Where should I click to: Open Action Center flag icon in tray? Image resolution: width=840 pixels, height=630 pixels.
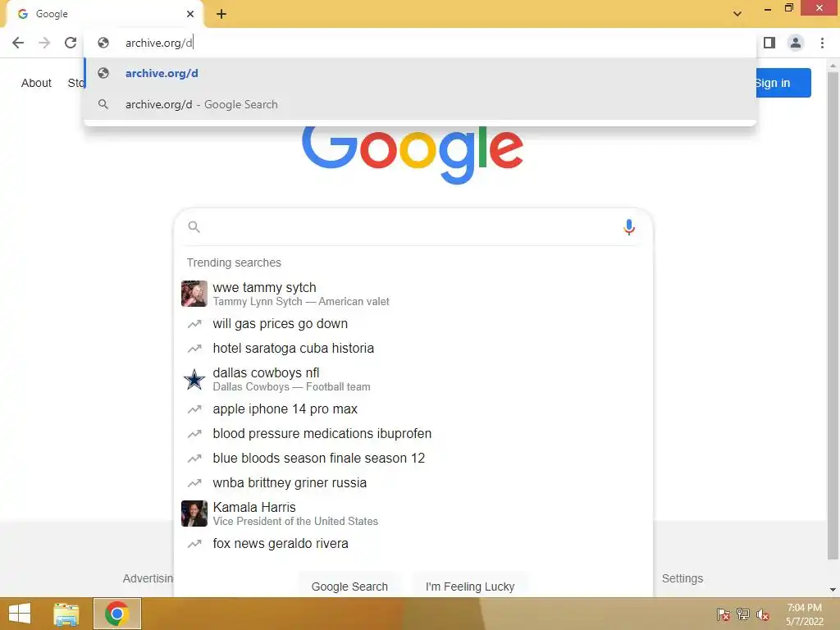pos(724,614)
